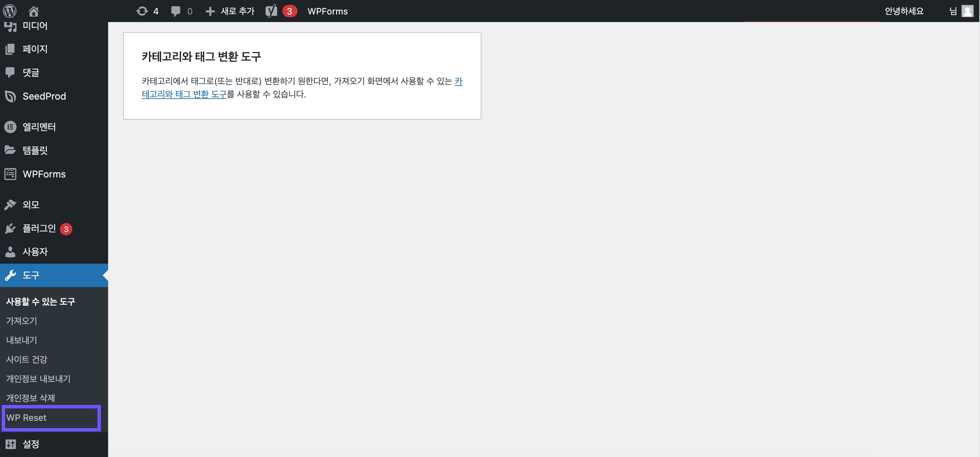
Task: Open 외모 appearance menu
Action: coord(30,204)
